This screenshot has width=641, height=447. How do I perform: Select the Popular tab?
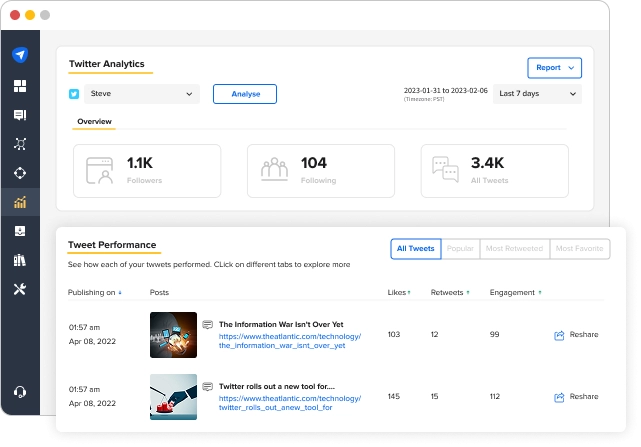tap(460, 249)
